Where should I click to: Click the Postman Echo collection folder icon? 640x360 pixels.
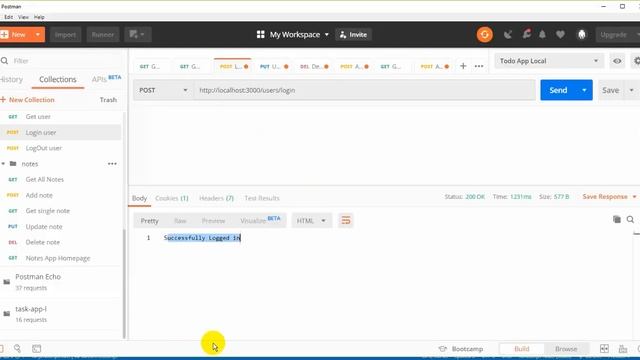(x=7, y=282)
